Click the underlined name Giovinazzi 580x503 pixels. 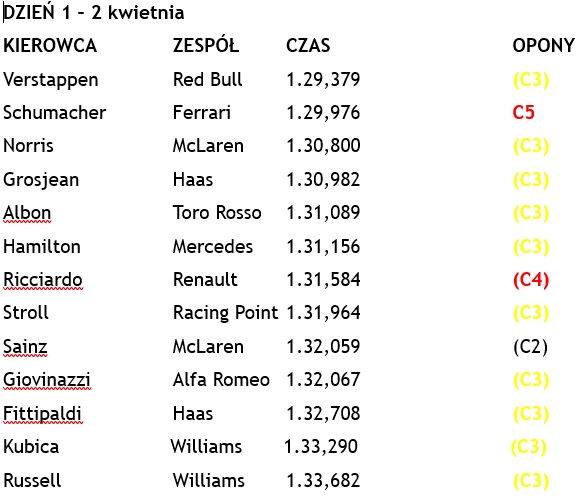tap(47, 380)
